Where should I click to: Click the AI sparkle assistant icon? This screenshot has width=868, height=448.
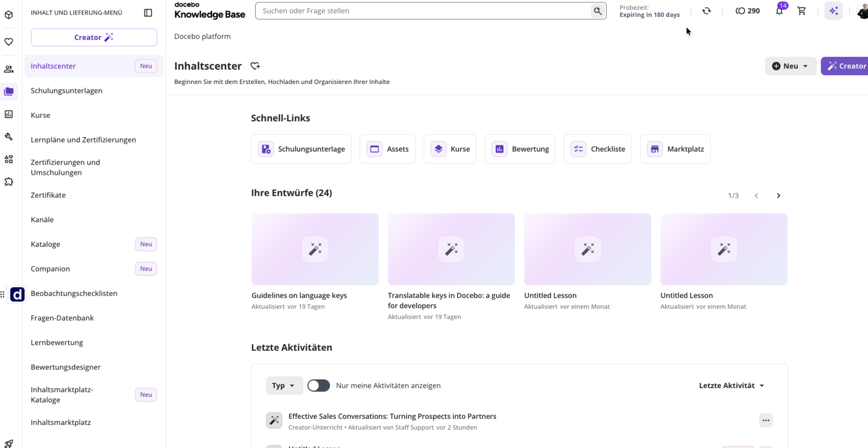coord(834,11)
